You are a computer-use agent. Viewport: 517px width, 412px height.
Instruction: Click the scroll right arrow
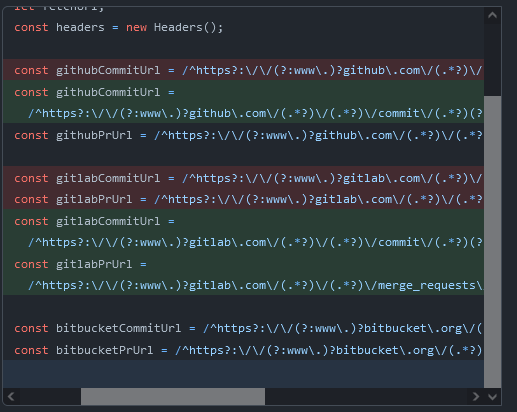point(476,397)
